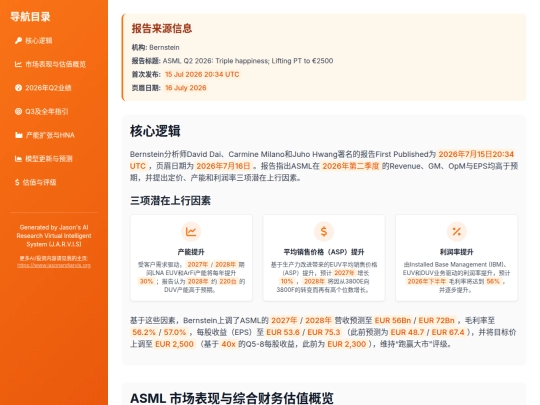Click the EUR 2,500 price target
Viewport: 540px width, 405px height.
(x=174, y=344)
